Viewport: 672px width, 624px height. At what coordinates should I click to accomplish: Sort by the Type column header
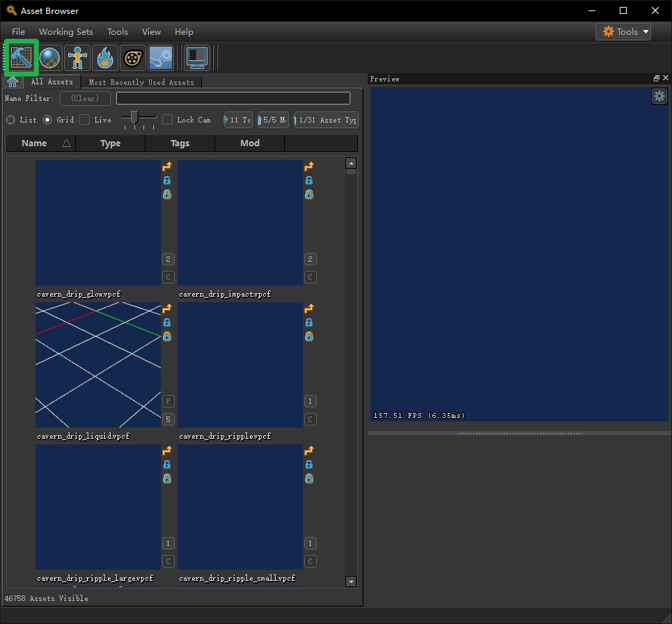(x=110, y=143)
